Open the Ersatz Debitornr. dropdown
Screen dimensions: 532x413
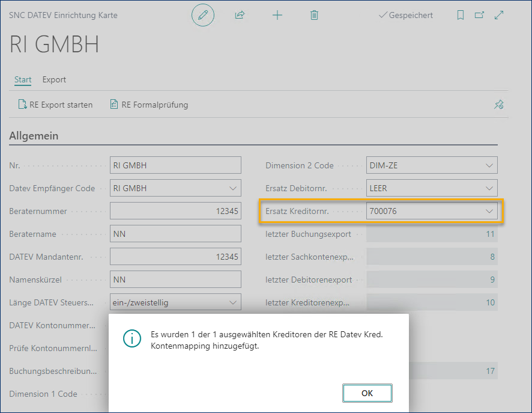pyautogui.click(x=490, y=188)
